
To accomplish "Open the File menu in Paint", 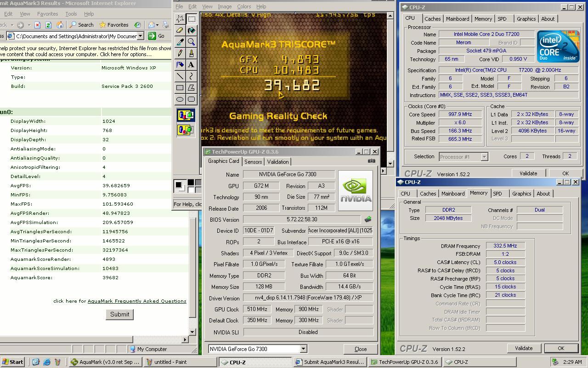I will tap(179, 6).
